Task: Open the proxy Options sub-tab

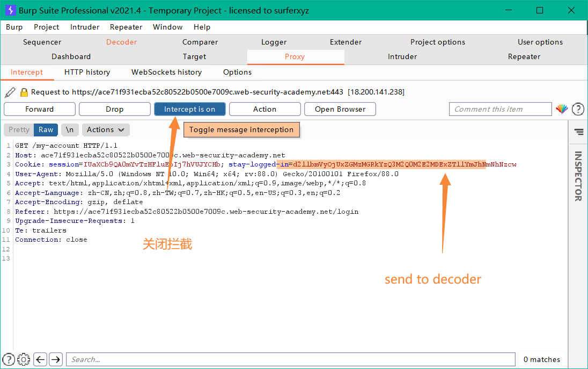Action: click(x=237, y=72)
